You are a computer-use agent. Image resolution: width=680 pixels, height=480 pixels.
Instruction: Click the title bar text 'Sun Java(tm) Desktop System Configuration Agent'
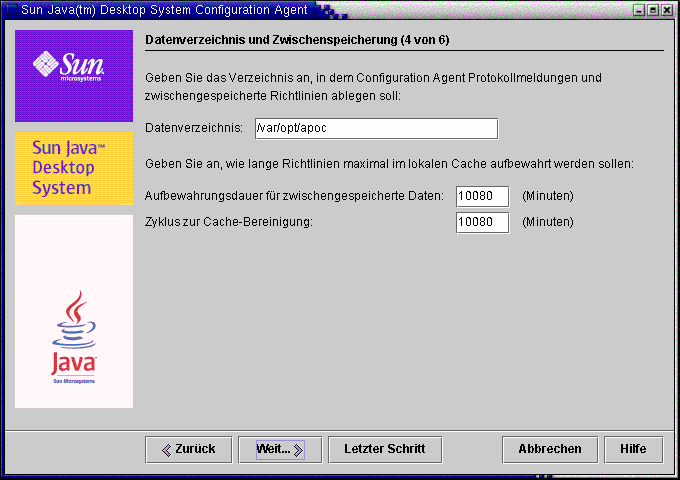coord(164,10)
